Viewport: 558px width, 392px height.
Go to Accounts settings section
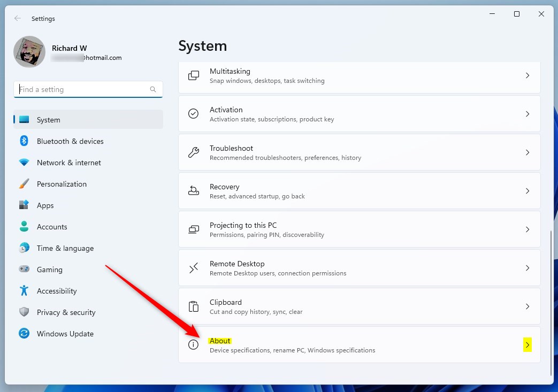52,227
